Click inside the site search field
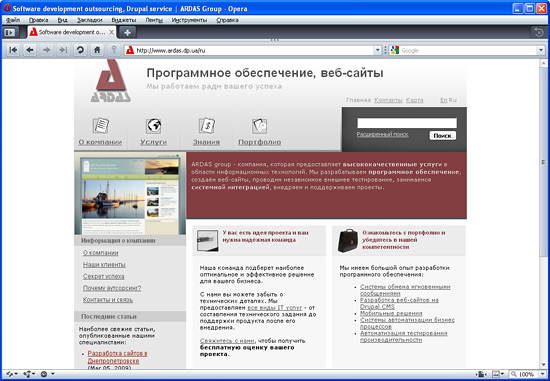 (407, 123)
